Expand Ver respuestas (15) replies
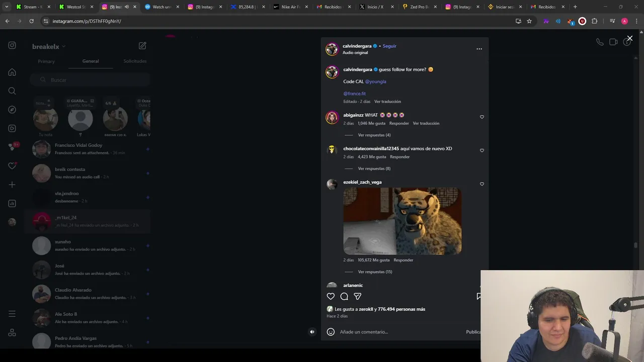The width and height of the screenshot is (644, 362). coord(375,272)
